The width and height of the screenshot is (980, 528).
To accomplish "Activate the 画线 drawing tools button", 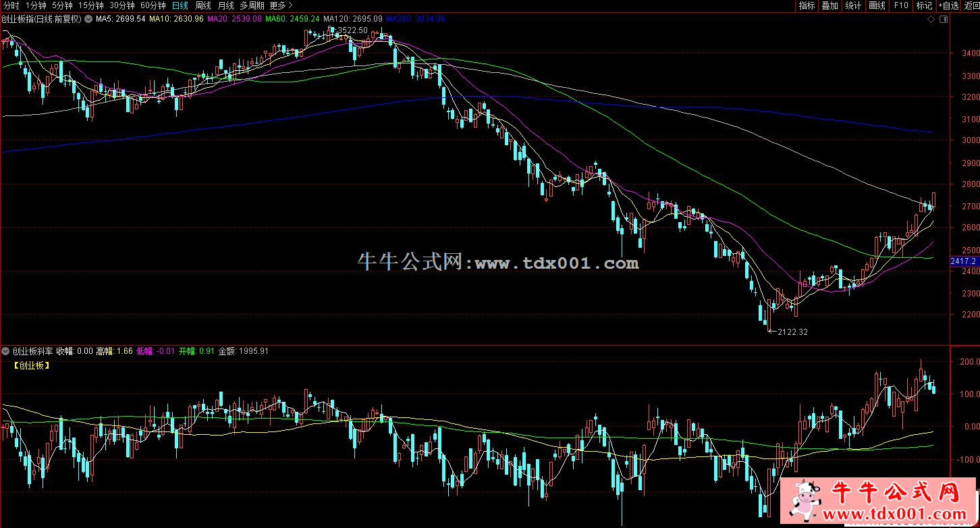I will pos(877,5).
